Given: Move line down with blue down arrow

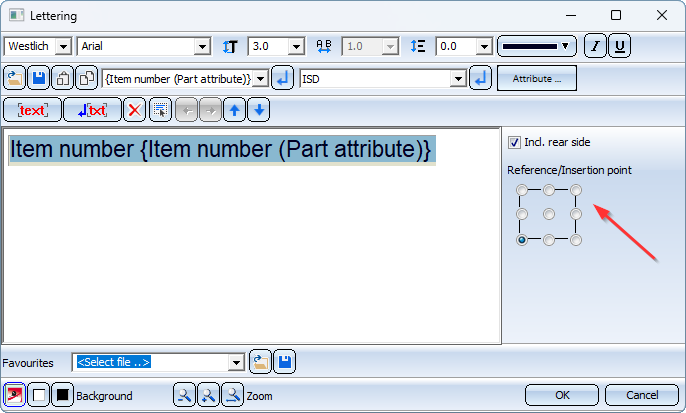Looking at the screenshot, I should pyautogui.click(x=259, y=110).
